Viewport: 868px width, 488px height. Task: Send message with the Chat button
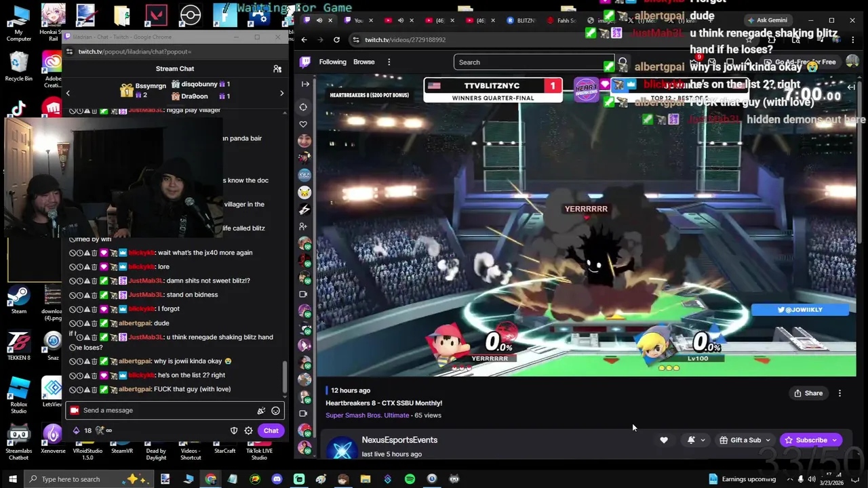click(x=271, y=430)
